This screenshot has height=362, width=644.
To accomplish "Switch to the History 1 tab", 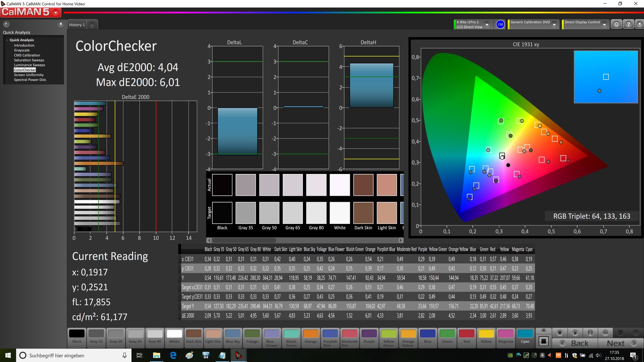I will point(77,25).
